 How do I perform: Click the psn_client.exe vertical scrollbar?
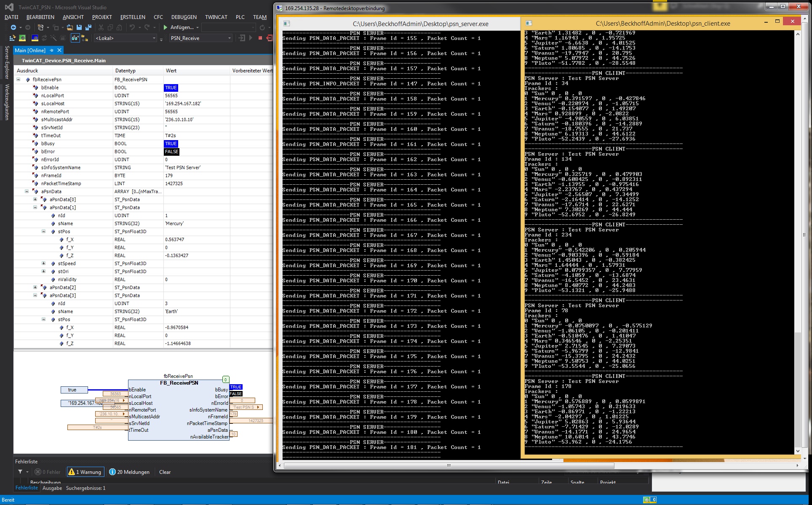[798, 242]
